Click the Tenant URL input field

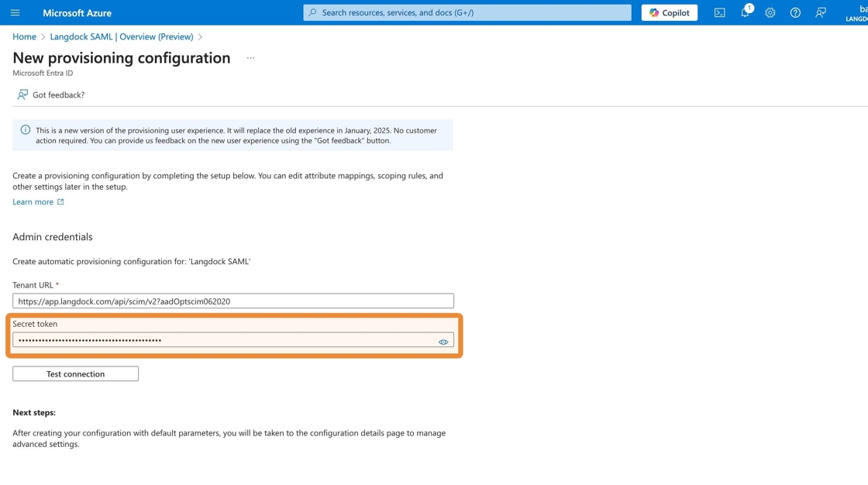click(x=233, y=301)
